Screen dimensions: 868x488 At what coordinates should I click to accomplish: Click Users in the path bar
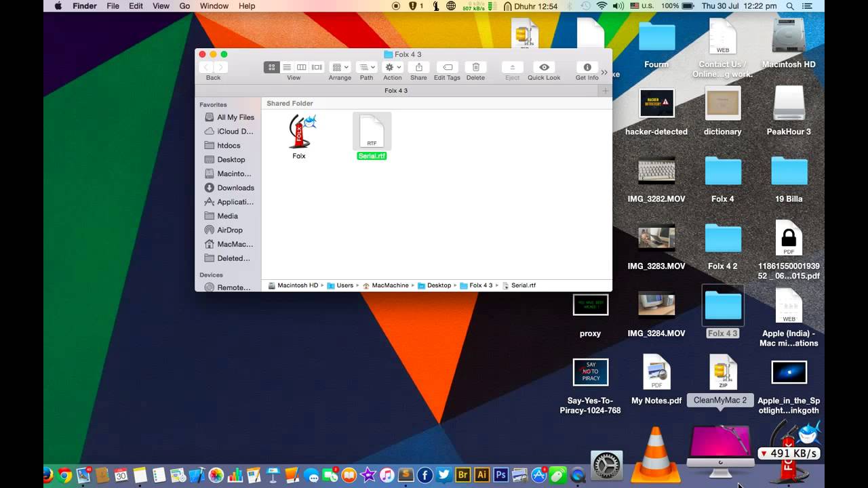[x=340, y=285]
